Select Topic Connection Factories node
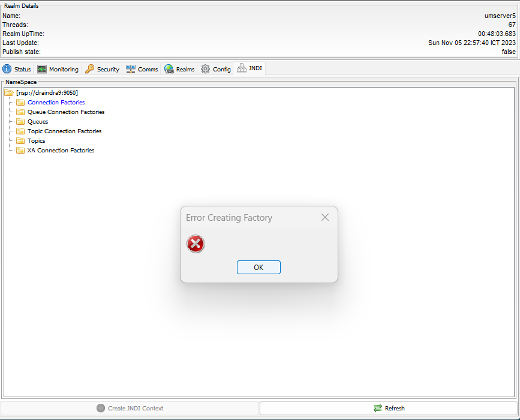This screenshot has height=420, width=520. pyautogui.click(x=64, y=131)
